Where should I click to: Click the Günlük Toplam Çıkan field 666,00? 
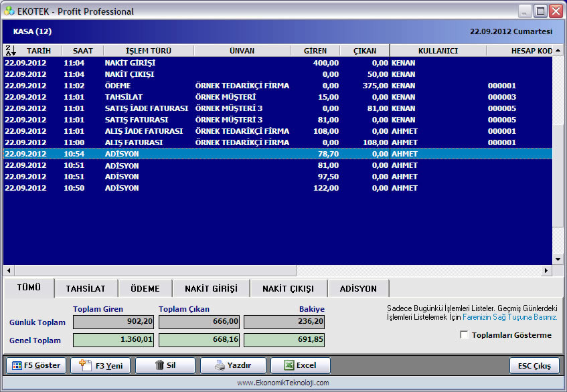[x=199, y=322]
